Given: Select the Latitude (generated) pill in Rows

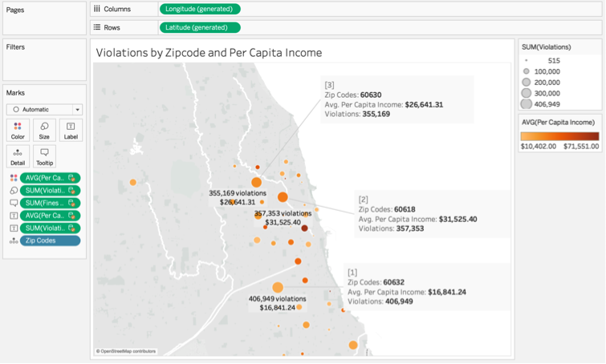Looking at the screenshot, I should [200, 27].
